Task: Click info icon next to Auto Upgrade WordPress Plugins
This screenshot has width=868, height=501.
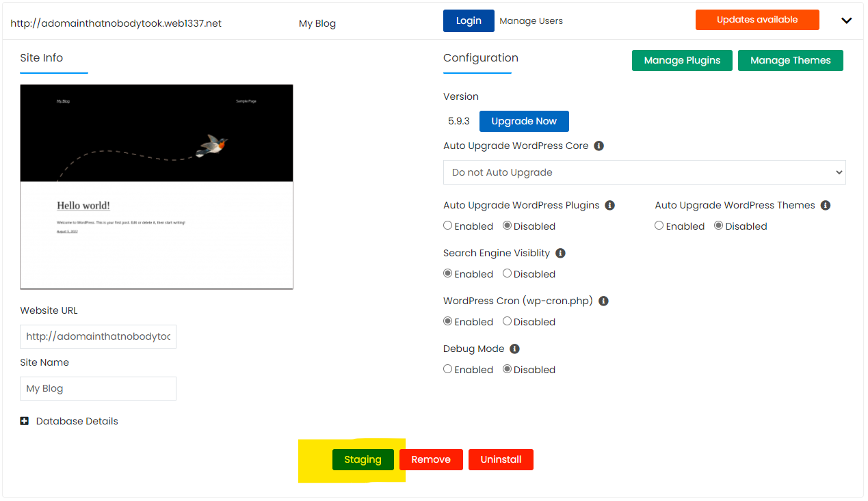Action: tap(610, 206)
